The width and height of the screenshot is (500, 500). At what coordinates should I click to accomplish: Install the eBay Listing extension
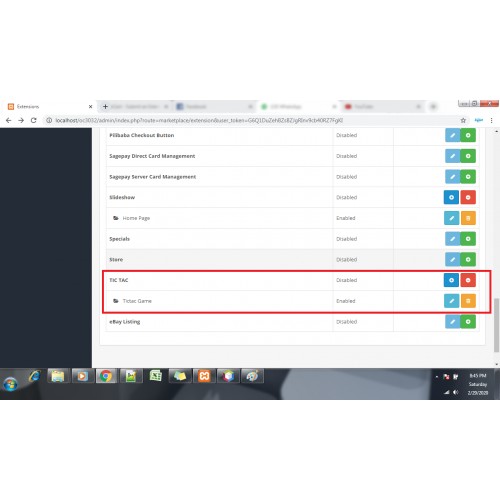coord(468,322)
